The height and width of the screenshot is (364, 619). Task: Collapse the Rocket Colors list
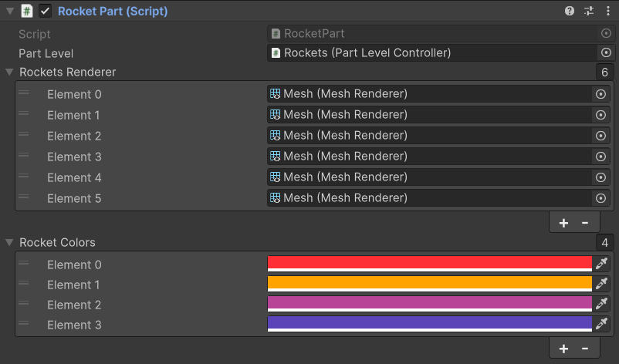point(9,243)
